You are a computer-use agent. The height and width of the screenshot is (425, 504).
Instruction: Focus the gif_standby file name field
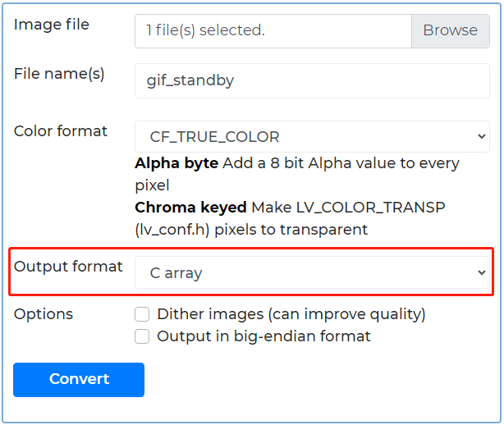coord(312,80)
